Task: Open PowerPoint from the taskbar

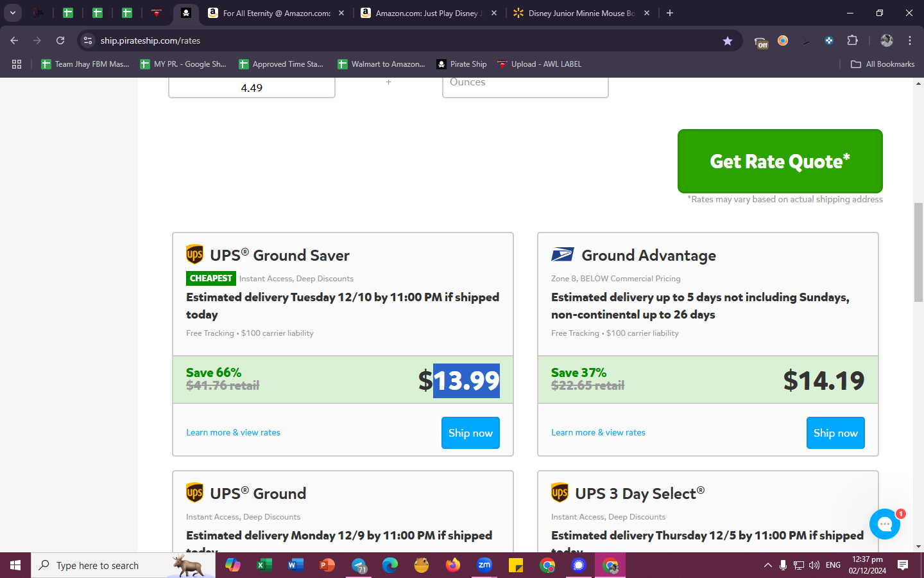Action: [x=327, y=565]
